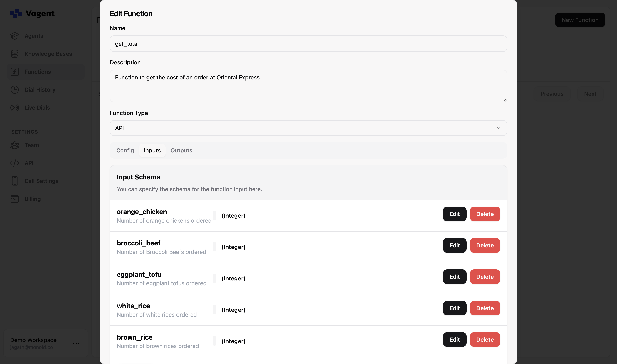Open the Team people icon

[14, 145]
